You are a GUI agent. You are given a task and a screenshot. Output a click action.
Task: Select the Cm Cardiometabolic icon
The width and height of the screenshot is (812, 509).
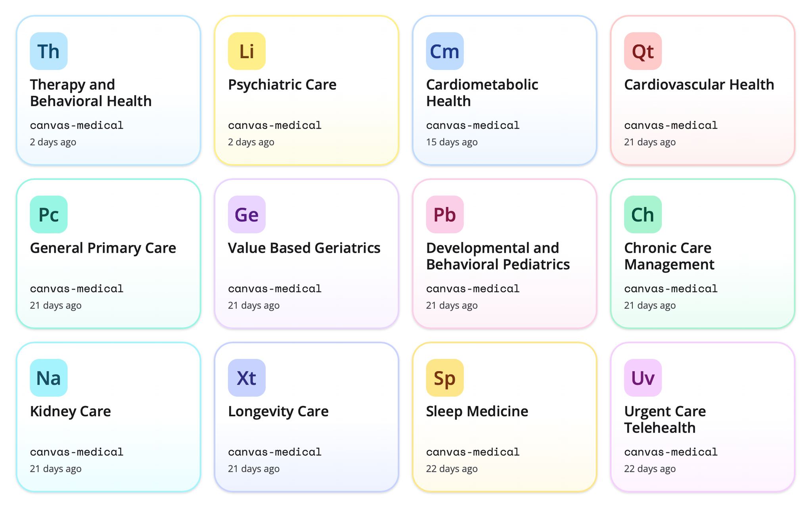(445, 51)
